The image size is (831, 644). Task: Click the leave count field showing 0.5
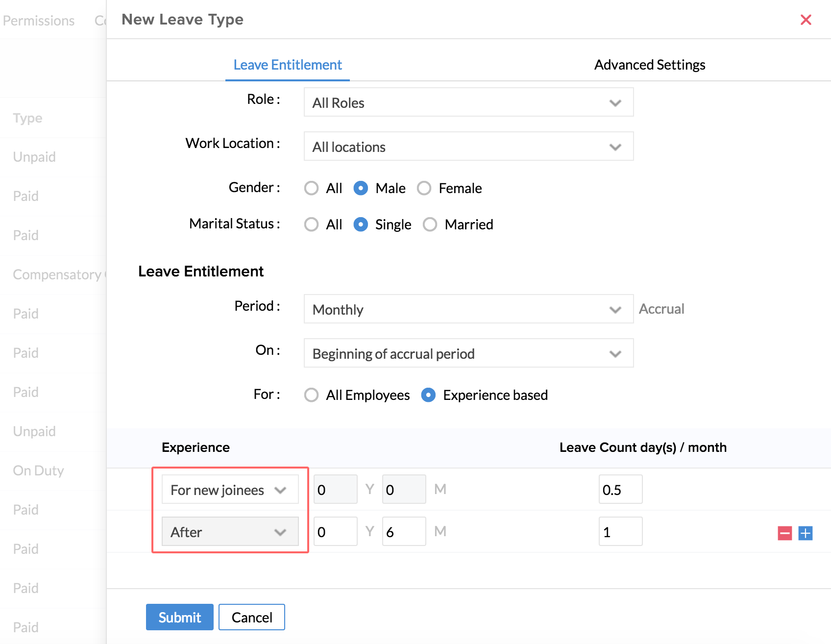pyautogui.click(x=620, y=490)
